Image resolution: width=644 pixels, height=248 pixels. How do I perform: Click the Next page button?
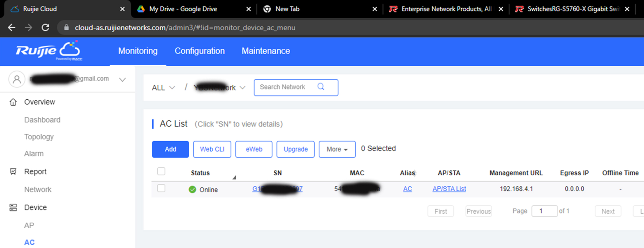(x=608, y=211)
